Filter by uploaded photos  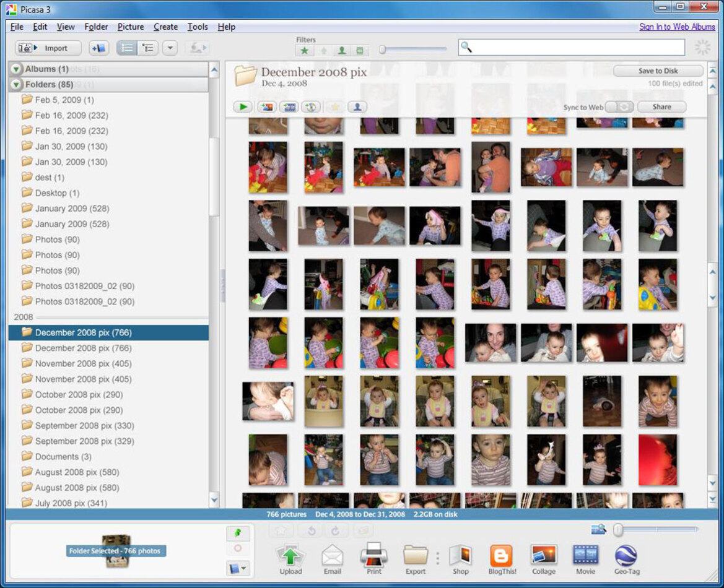[323, 50]
